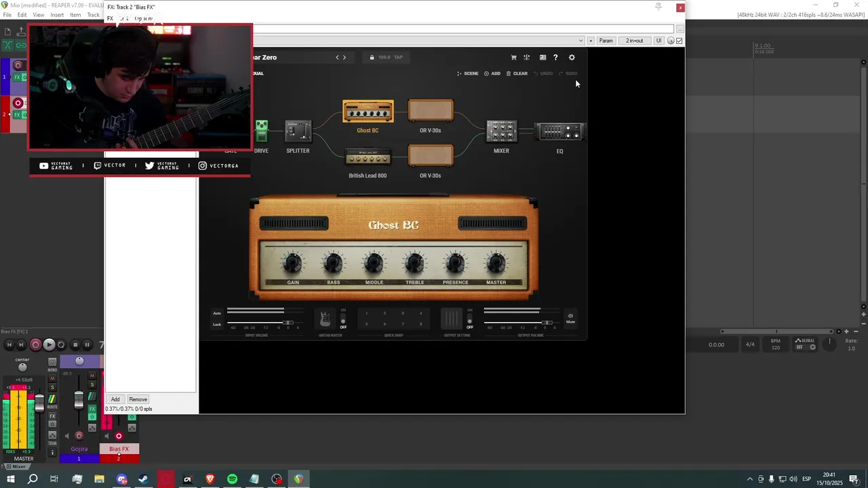This screenshot has height=488, width=868.
Task: Open Master track info button
Action: [52, 452]
